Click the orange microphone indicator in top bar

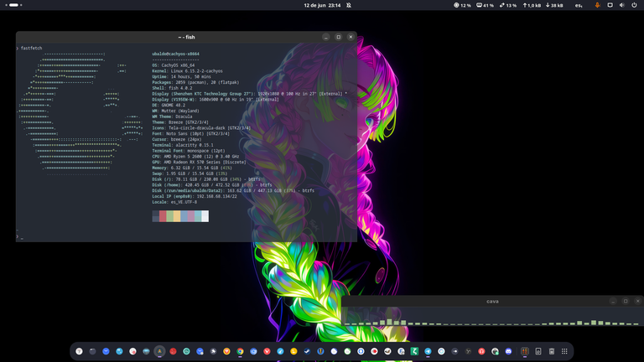click(597, 5)
